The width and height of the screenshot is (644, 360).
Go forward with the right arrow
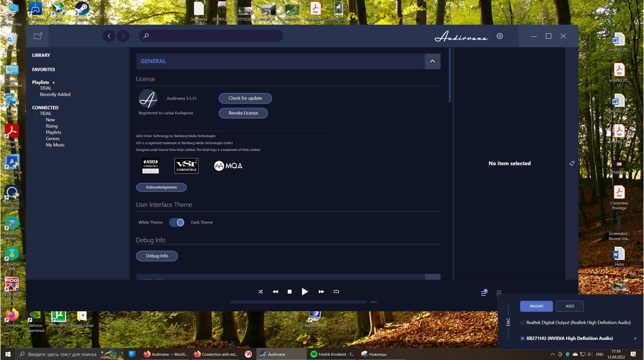(123, 36)
